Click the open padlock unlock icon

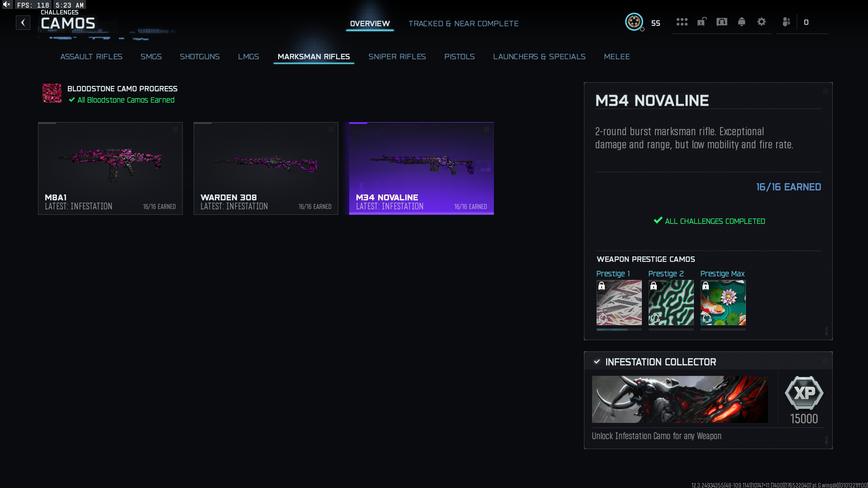click(702, 22)
